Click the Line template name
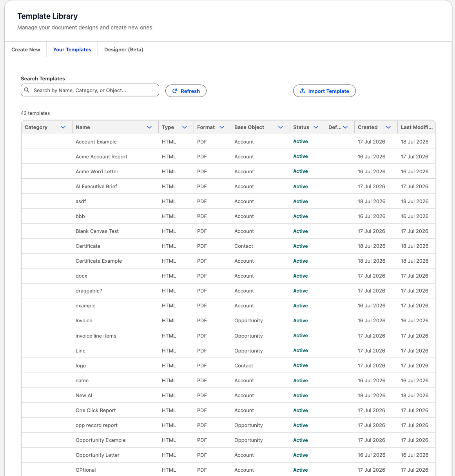This screenshot has height=476, width=455. click(80, 351)
